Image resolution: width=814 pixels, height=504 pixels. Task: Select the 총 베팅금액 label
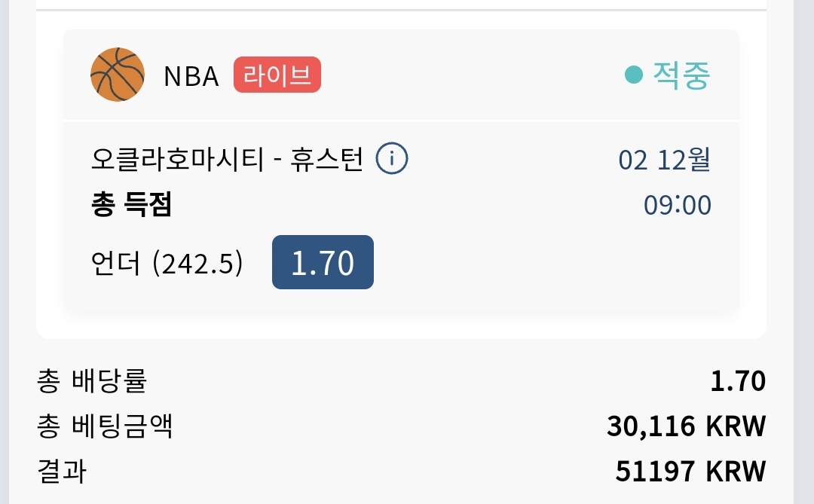104,426
